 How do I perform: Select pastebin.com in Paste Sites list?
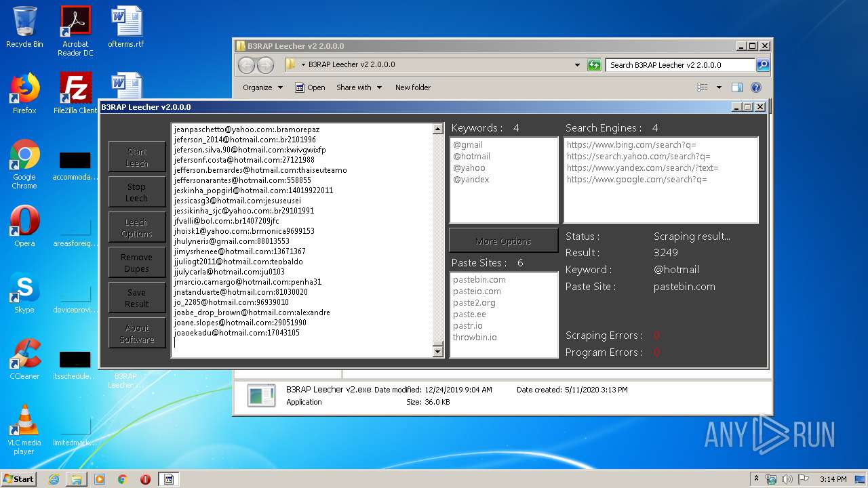(479, 280)
